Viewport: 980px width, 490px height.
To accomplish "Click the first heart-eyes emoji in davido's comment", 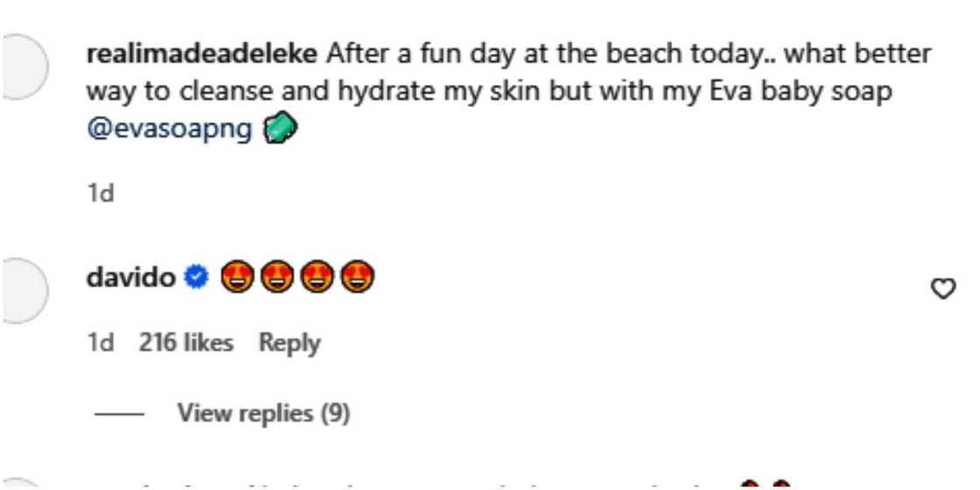I will tap(235, 280).
